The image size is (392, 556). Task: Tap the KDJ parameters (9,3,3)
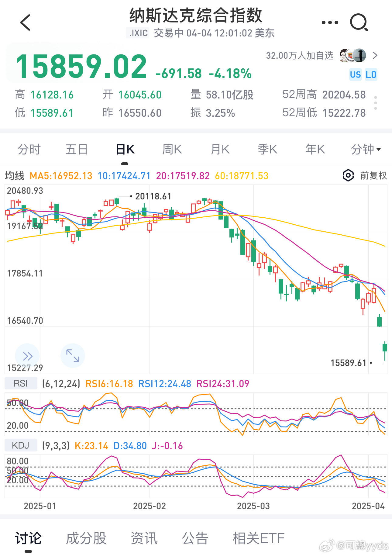click(56, 446)
